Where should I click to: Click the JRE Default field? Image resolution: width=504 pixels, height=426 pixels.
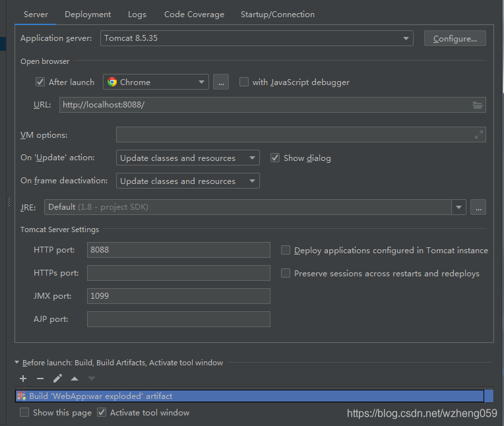(x=248, y=207)
